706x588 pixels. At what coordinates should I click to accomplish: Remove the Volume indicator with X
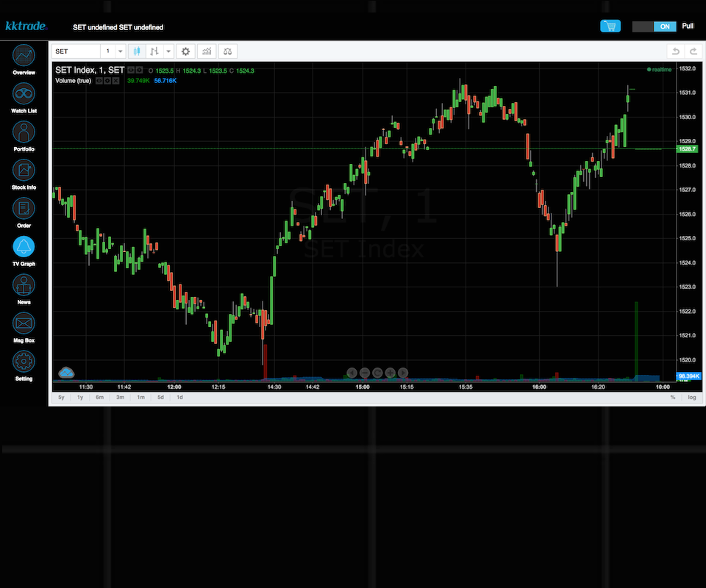[x=115, y=81]
